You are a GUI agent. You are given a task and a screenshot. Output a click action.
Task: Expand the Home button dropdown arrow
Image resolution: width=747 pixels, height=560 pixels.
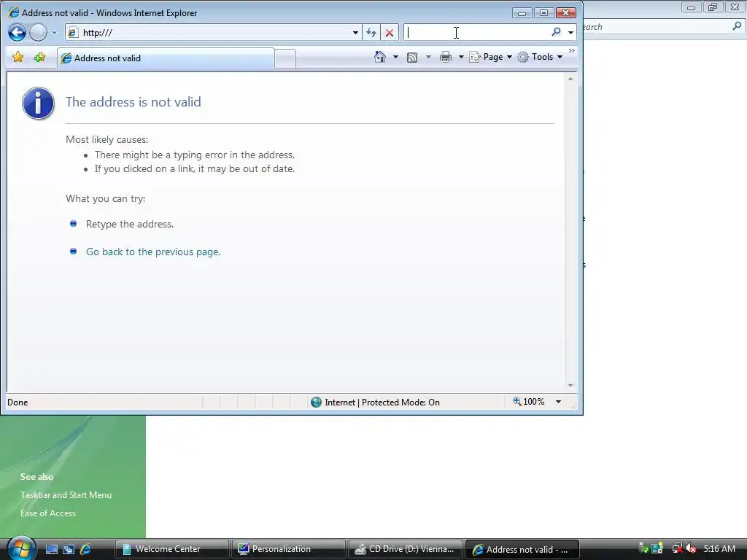(x=395, y=57)
